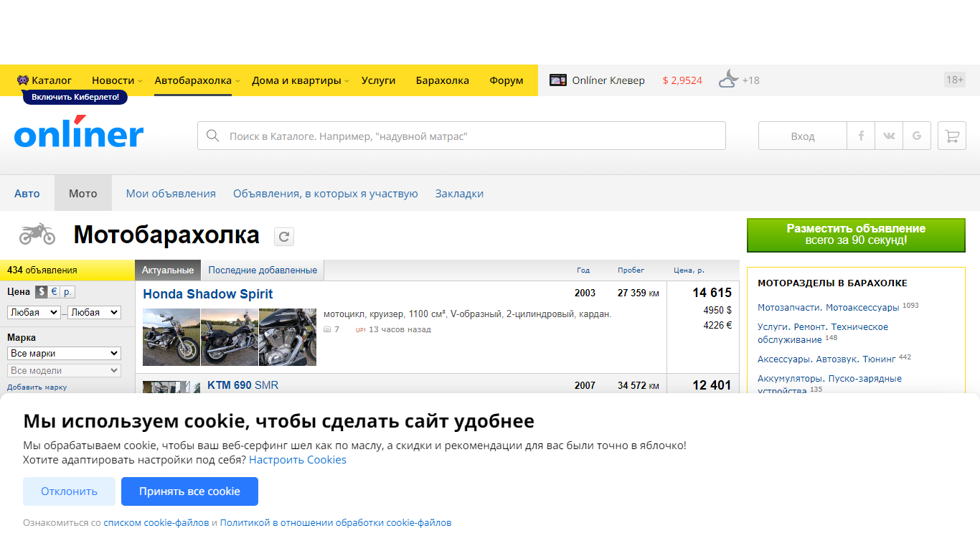Viewport: 980px width, 551px height.
Task: Click the 18+ badge
Action: pos(955,80)
